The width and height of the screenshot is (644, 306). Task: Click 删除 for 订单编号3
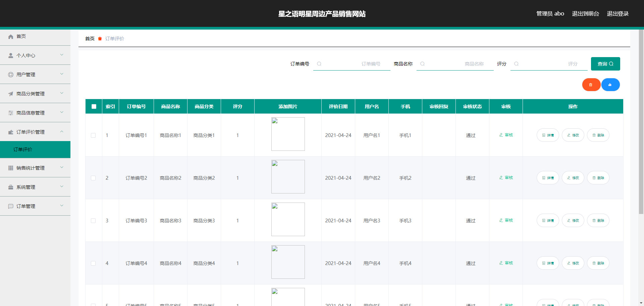(598, 220)
